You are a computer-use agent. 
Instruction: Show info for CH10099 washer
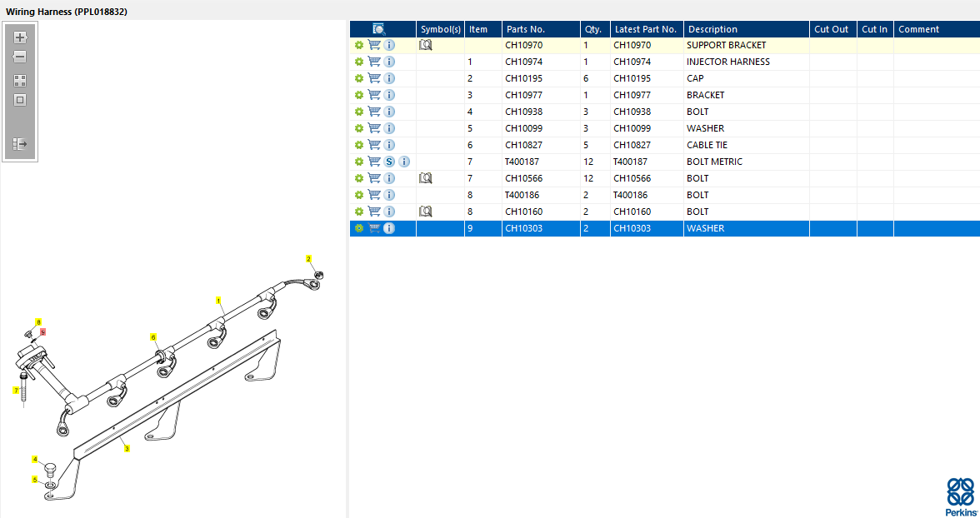pos(389,128)
